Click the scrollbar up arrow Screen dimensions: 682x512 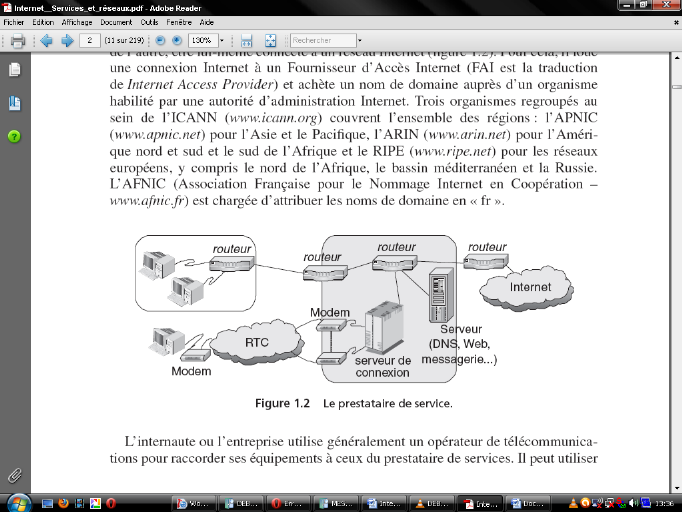click(677, 57)
